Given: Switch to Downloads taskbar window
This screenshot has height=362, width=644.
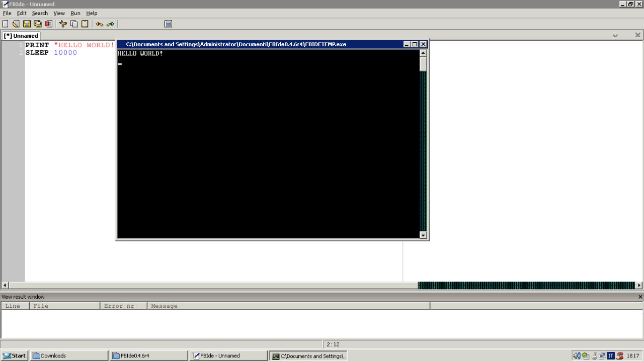Looking at the screenshot, I should [x=69, y=355].
